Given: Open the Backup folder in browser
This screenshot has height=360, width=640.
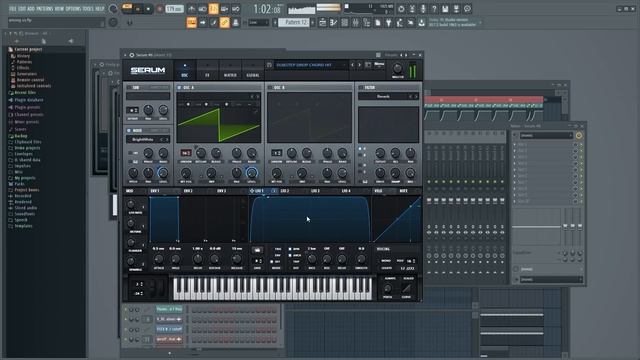Looking at the screenshot, I should (x=21, y=136).
